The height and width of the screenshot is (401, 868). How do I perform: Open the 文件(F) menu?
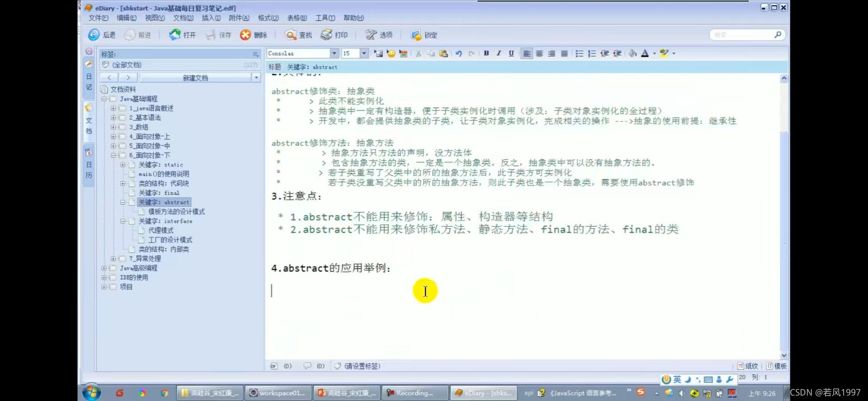click(99, 18)
